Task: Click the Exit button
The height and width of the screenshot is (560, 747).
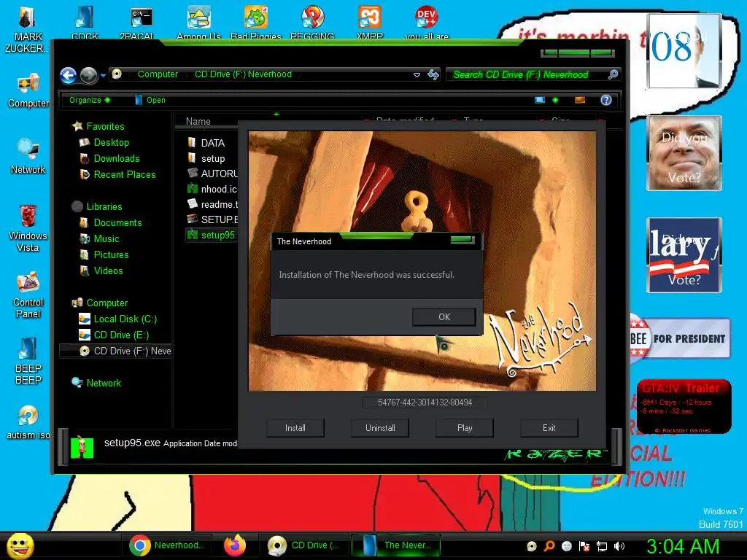Action: coord(549,427)
